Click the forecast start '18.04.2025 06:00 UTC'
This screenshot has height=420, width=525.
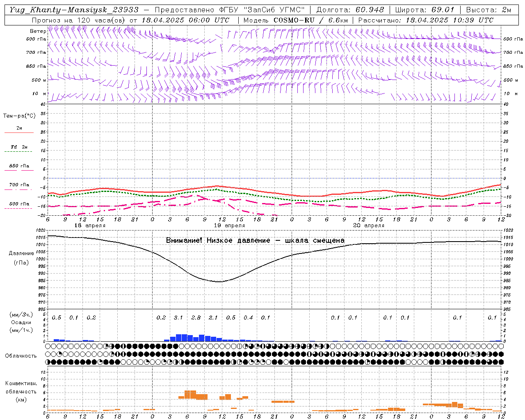tap(185, 20)
